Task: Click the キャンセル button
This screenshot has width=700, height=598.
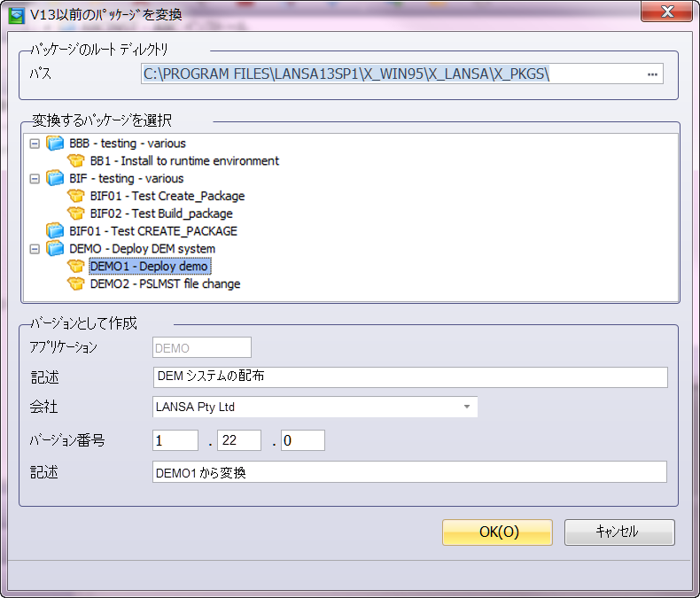Action: [x=619, y=532]
